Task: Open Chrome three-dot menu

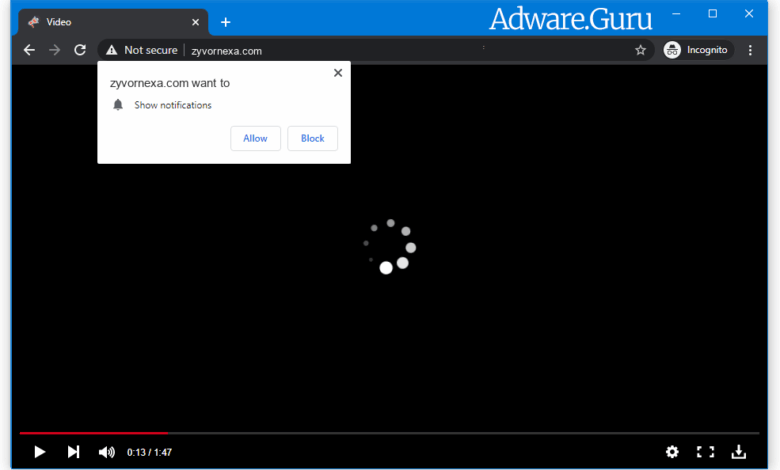Action: [x=750, y=50]
